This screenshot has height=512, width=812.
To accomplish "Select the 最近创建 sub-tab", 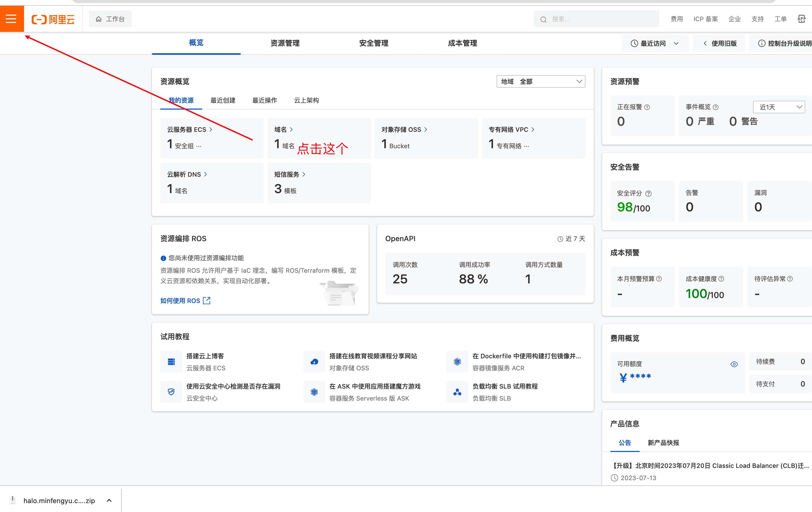I will point(223,100).
